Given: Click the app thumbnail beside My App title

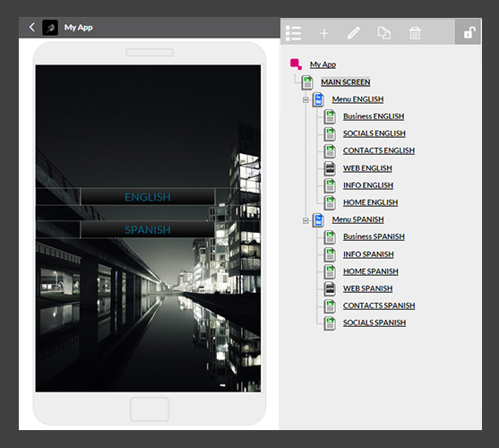Looking at the screenshot, I should 50,28.
